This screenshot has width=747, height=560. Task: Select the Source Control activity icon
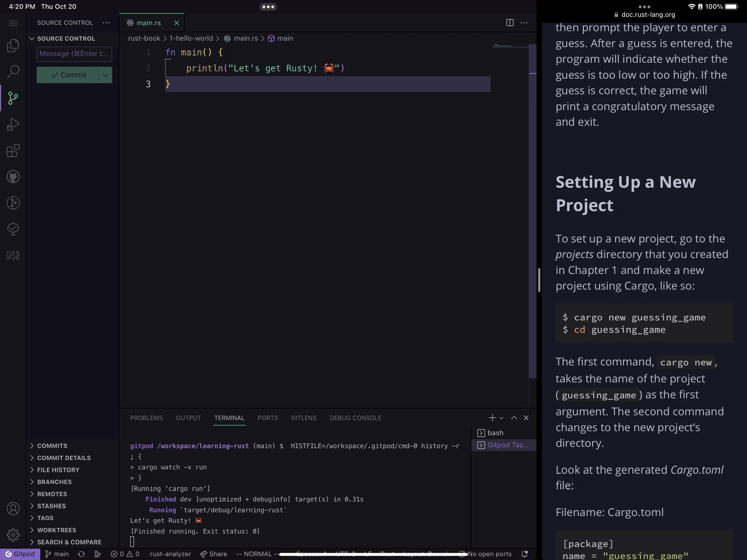(x=13, y=98)
